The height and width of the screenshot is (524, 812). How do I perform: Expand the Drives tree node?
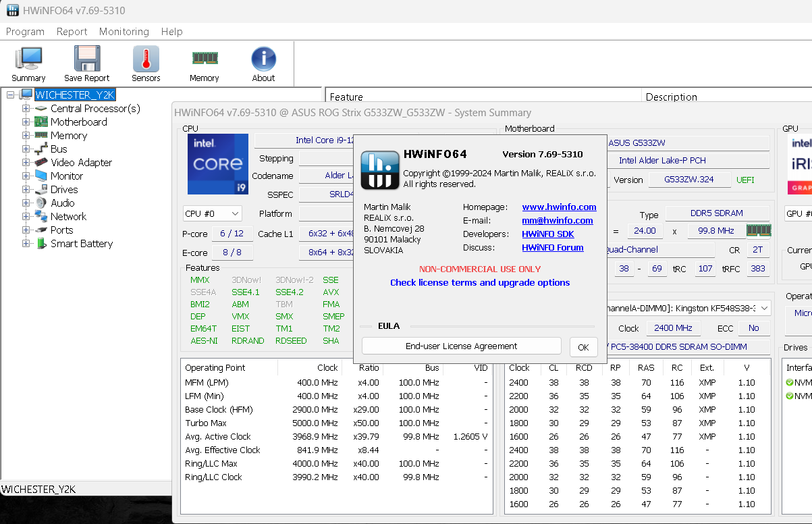pos(26,190)
